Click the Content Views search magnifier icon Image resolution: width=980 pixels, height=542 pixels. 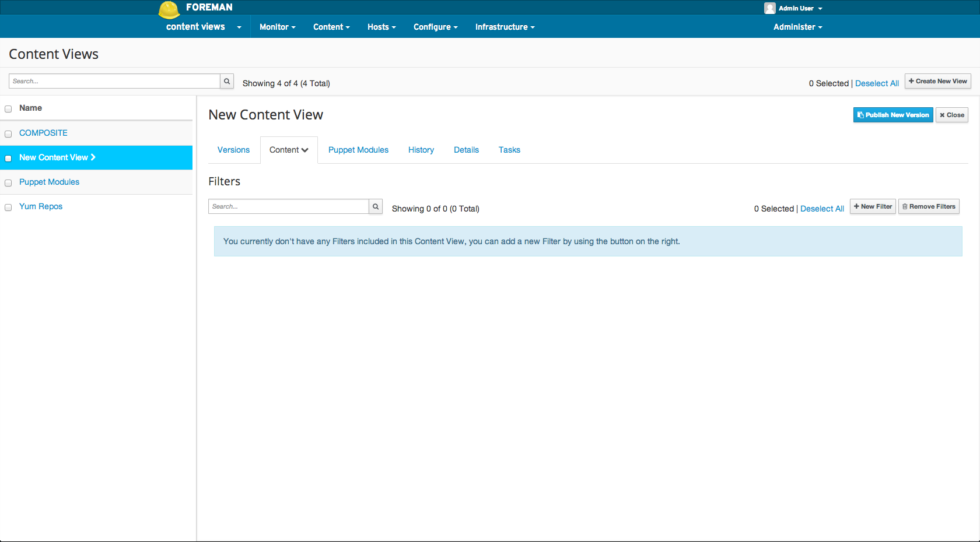[x=227, y=81]
